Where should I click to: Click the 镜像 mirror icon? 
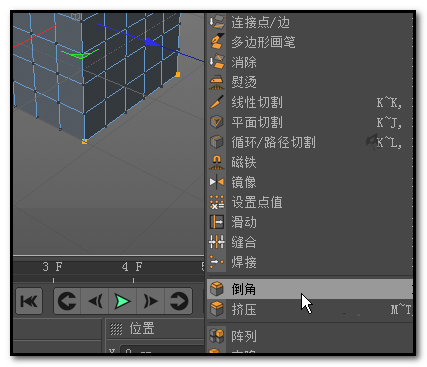tap(217, 182)
